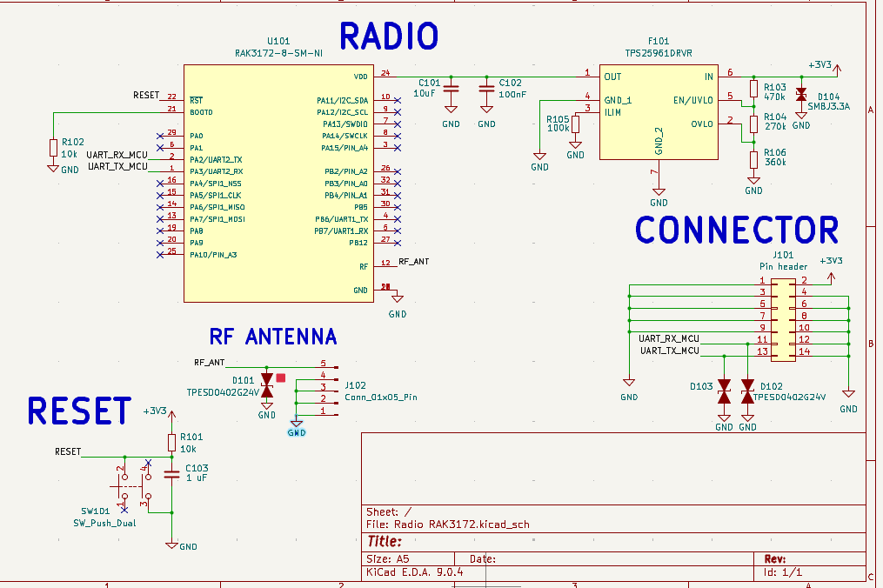
Task: Click the F101 TPS25961DRVR component body
Action: click(x=659, y=112)
